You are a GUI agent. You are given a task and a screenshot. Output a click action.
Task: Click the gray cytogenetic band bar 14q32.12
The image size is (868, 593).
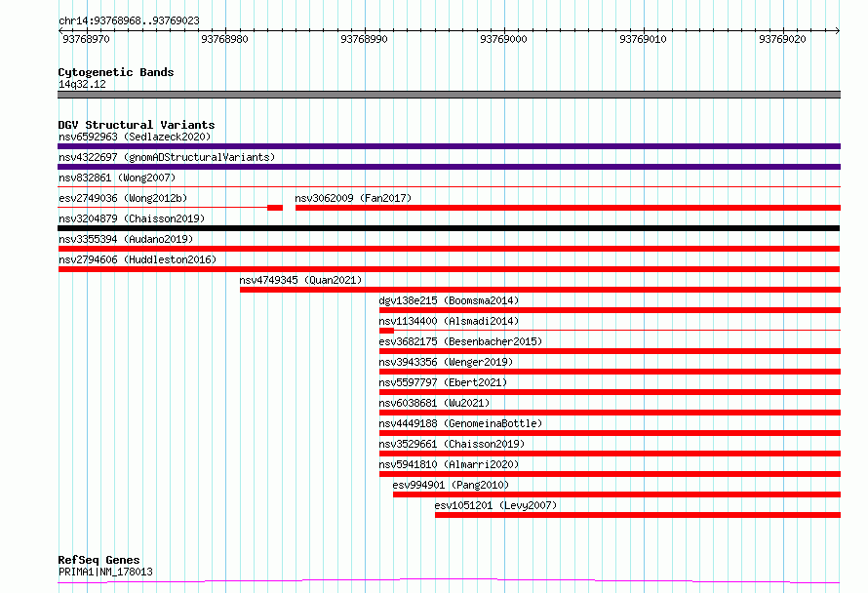449,95
